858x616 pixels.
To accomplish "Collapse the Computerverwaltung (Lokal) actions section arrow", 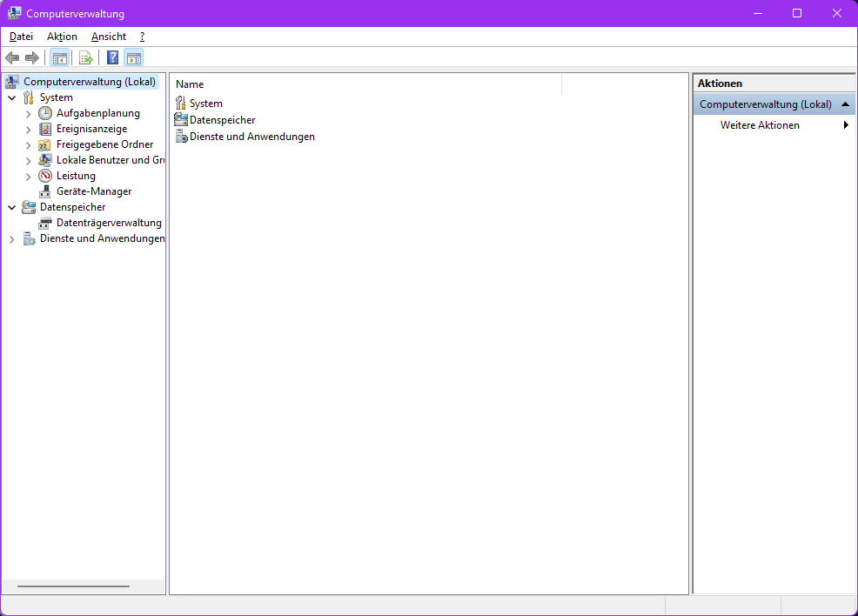I will coord(845,104).
